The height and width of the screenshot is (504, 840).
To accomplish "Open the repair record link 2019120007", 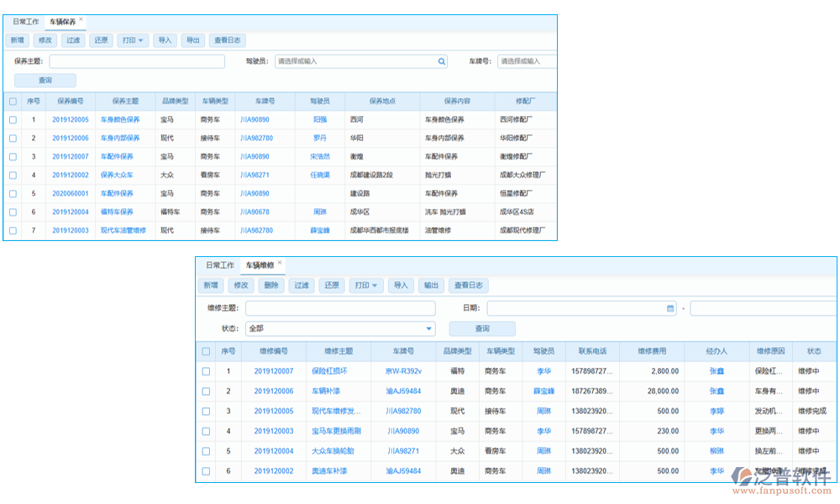I will [274, 370].
